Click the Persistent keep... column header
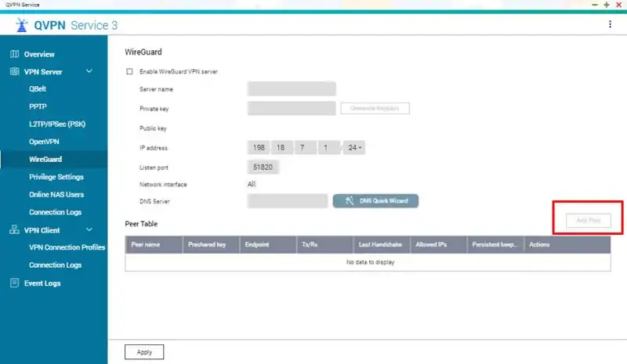The image size is (627, 364). (495, 244)
